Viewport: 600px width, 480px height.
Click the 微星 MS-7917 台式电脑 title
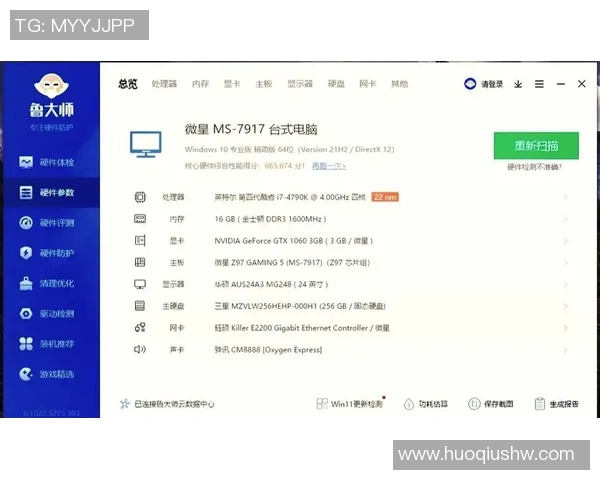click(251, 129)
